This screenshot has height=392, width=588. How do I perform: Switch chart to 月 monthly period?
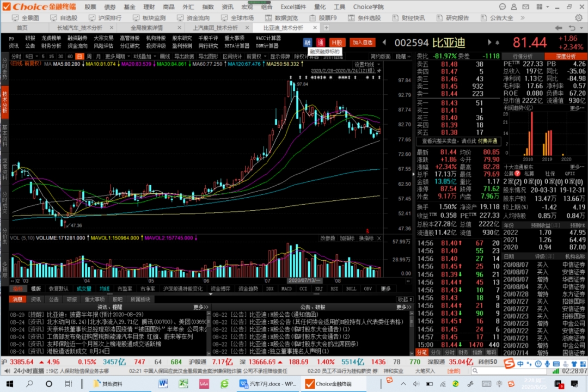[x=98, y=56]
